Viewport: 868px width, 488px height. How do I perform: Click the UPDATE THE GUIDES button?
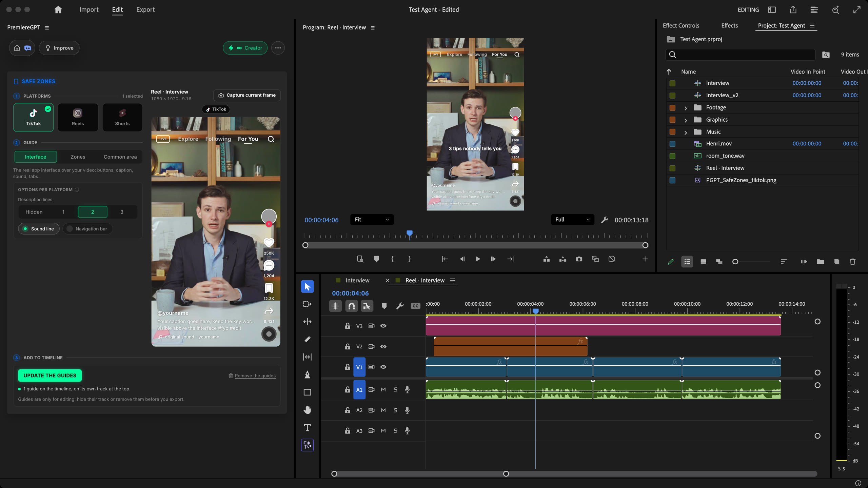(50, 375)
